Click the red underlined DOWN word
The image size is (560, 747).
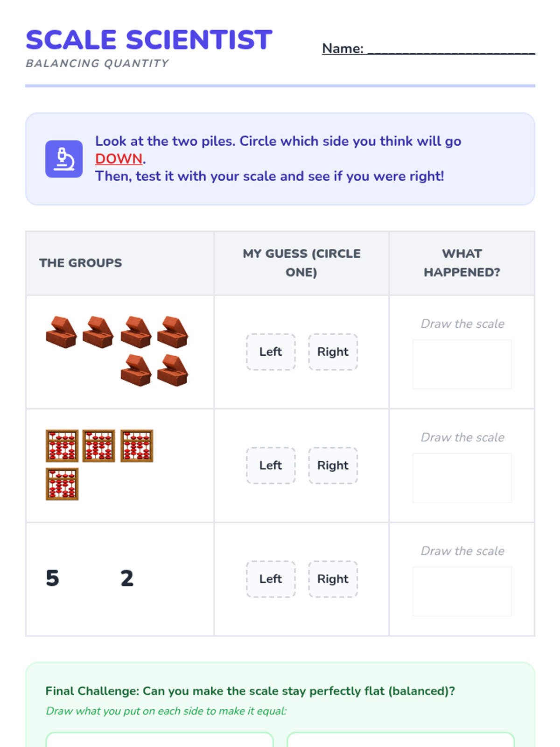119,159
